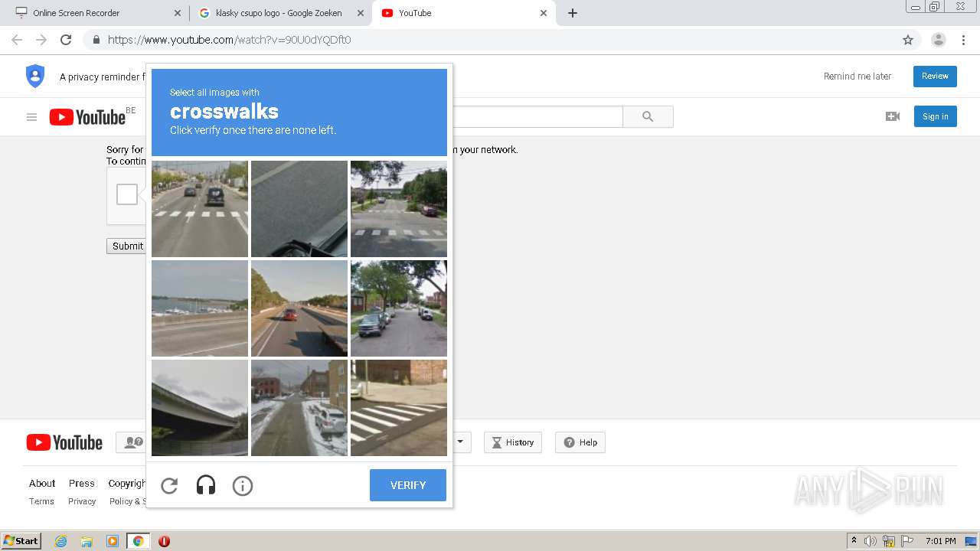Click the create video camera icon
Viewport: 980px width, 551px height.
893,116
